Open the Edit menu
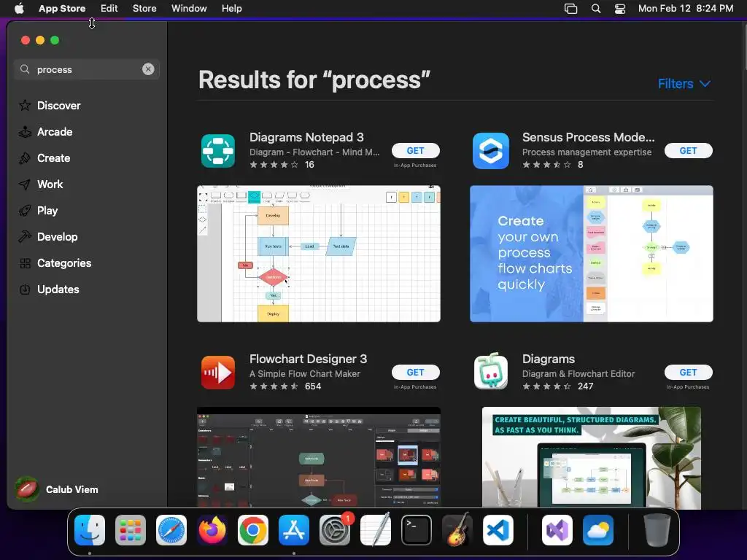The width and height of the screenshot is (747, 560). pyautogui.click(x=109, y=9)
